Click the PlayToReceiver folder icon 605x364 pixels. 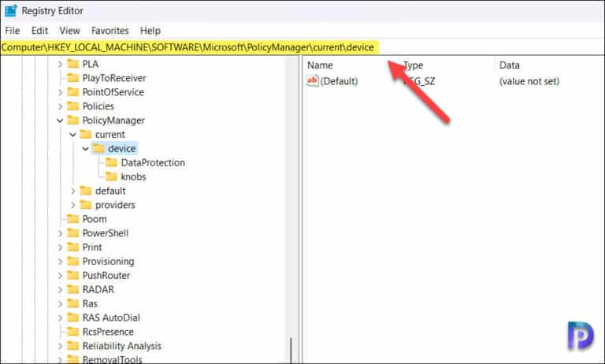pyautogui.click(x=73, y=78)
